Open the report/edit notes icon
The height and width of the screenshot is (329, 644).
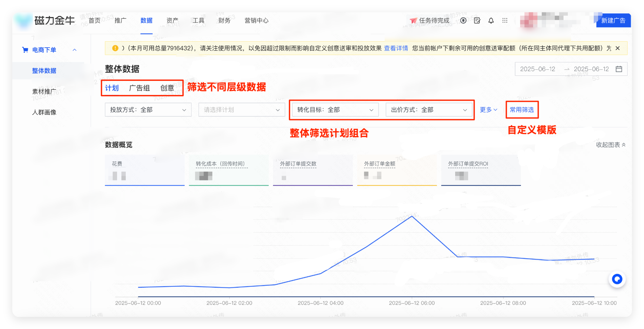(477, 20)
